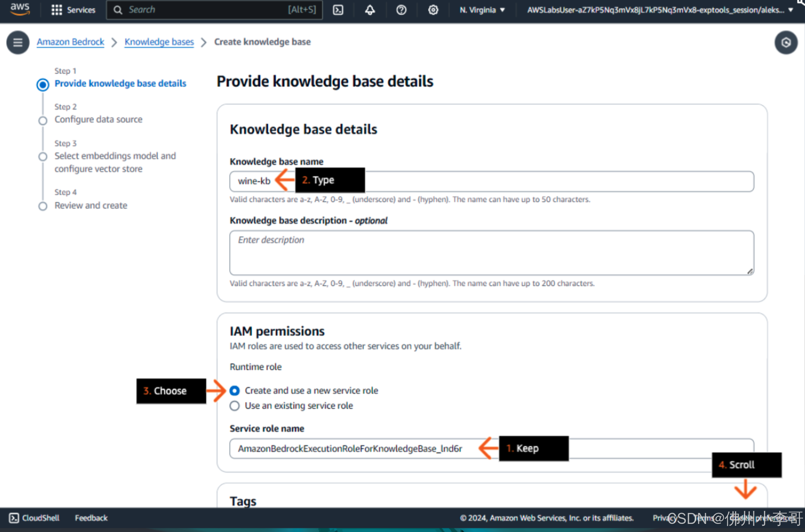The height and width of the screenshot is (532, 805).
Task: Toggle the hamburger navigation menu
Action: tap(18, 42)
